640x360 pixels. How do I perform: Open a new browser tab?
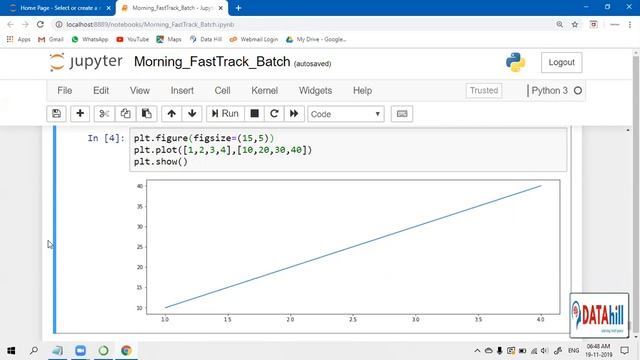tap(238, 8)
